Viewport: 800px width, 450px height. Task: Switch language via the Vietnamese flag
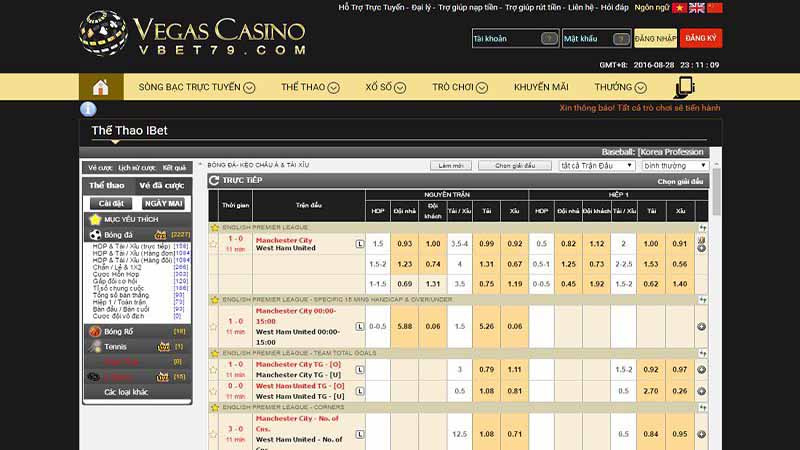tap(679, 8)
